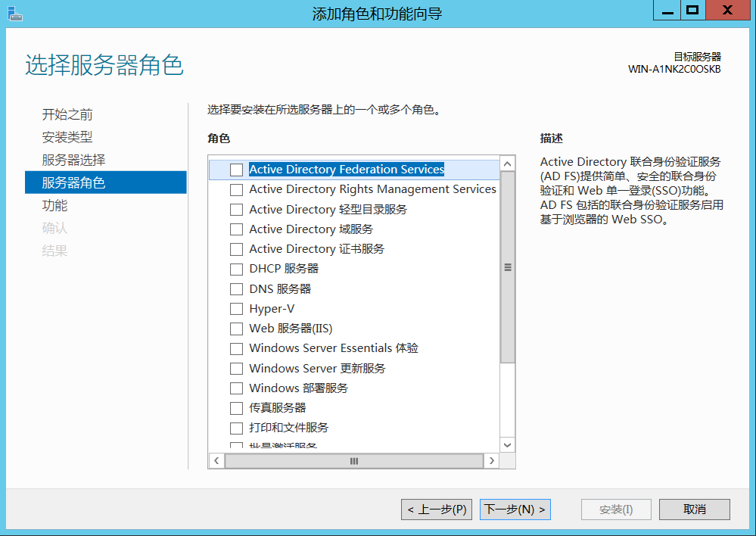
Task: Enable the DHCP 服务器 role checkbox
Action: [236, 269]
